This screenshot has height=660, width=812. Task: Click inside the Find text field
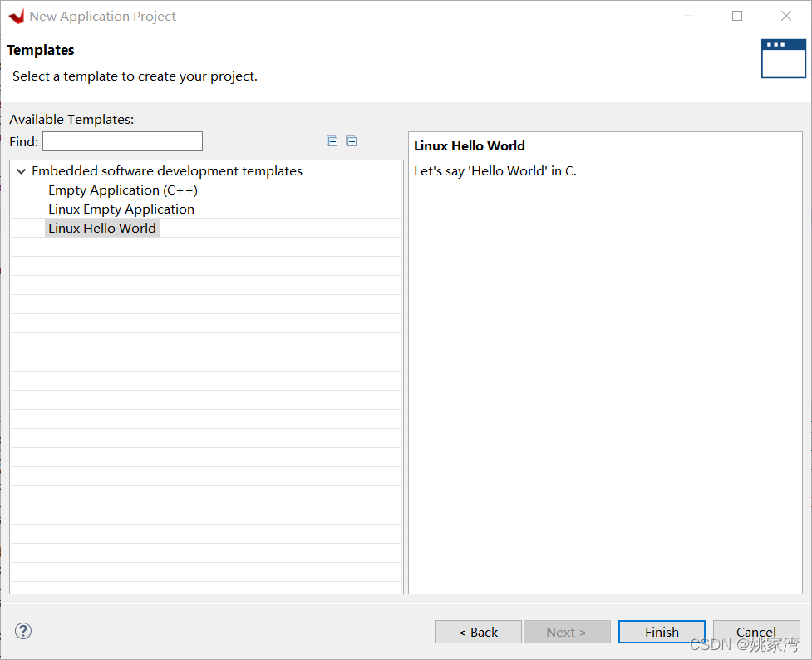coord(122,141)
